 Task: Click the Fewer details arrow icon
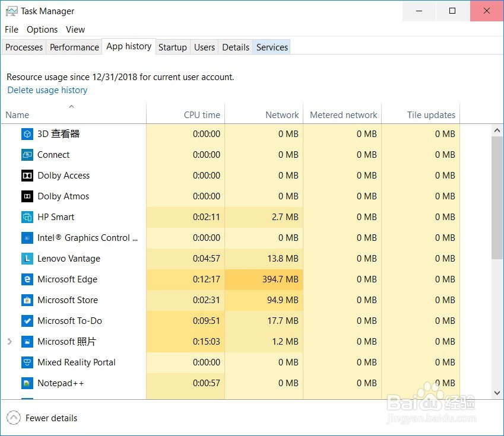14,418
